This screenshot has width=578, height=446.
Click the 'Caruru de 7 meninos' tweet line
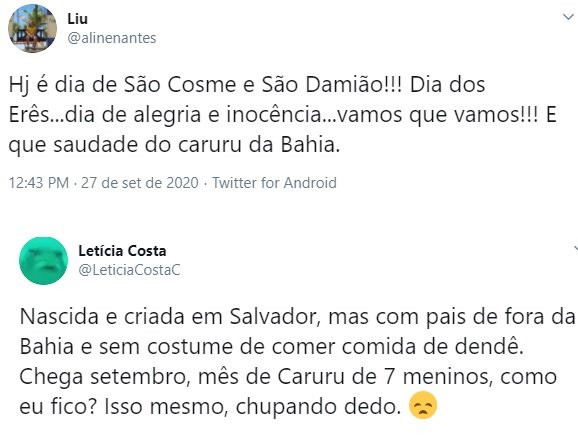(288, 377)
